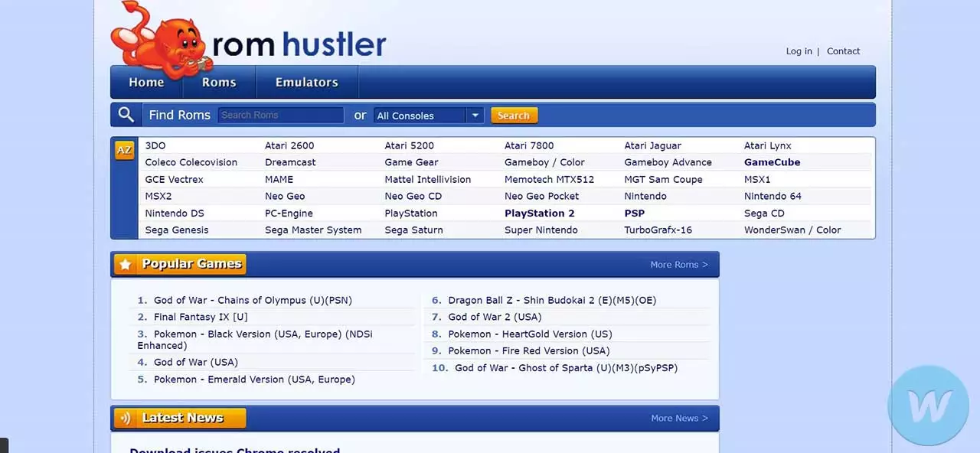980x453 pixels.
Task: Click the Contact link
Action: click(x=843, y=51)
